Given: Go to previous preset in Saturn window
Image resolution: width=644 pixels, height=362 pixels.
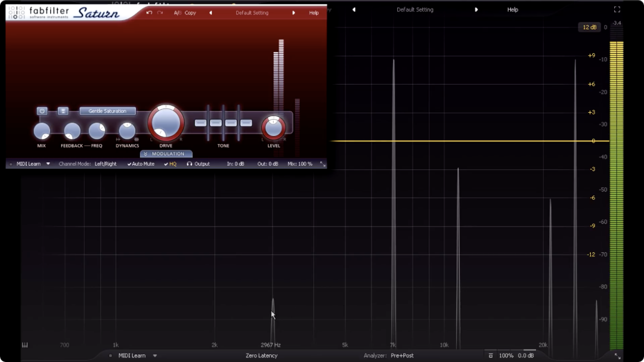Looking at the screenshot, I should point(210,13).
